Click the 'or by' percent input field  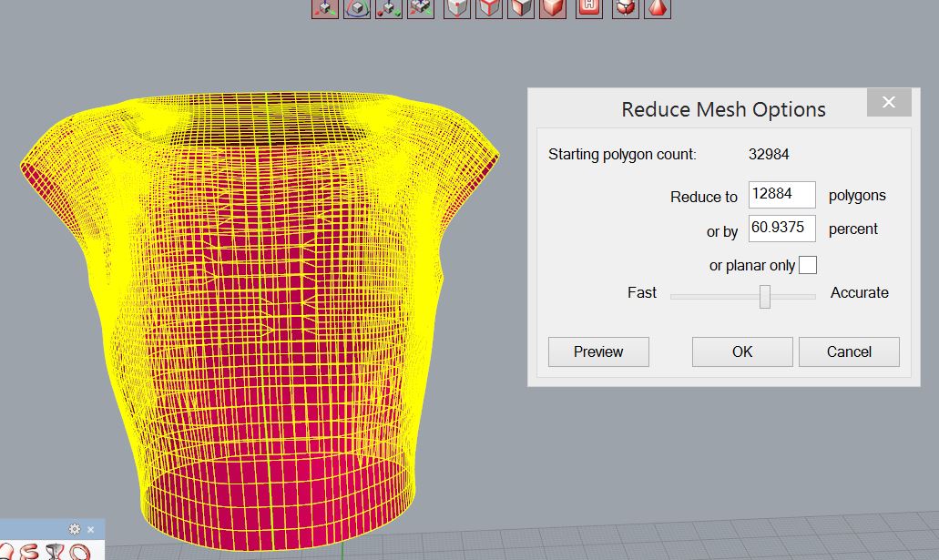(781, 229)
